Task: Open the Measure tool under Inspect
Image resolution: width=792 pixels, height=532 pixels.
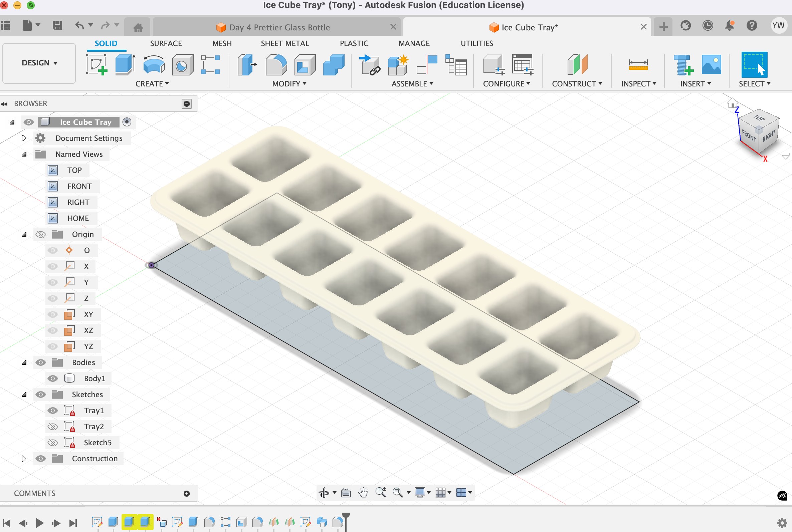Action: [x=638, y=64]
